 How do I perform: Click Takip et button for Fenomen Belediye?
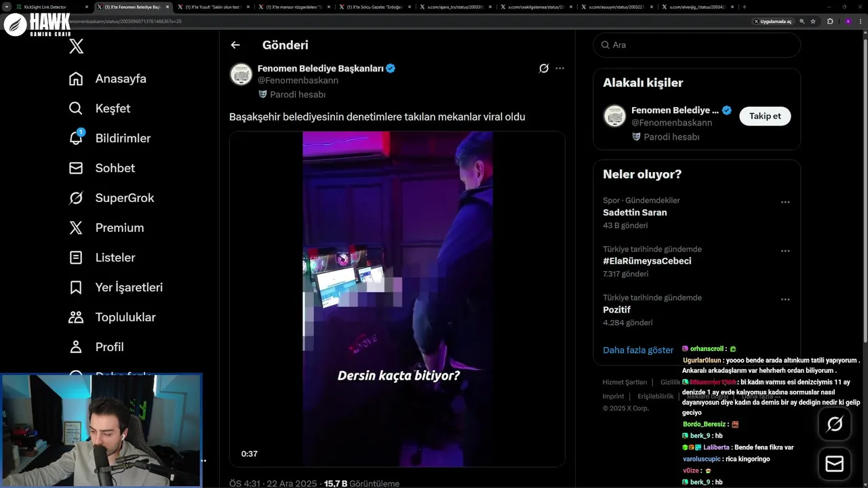[765, 116]
